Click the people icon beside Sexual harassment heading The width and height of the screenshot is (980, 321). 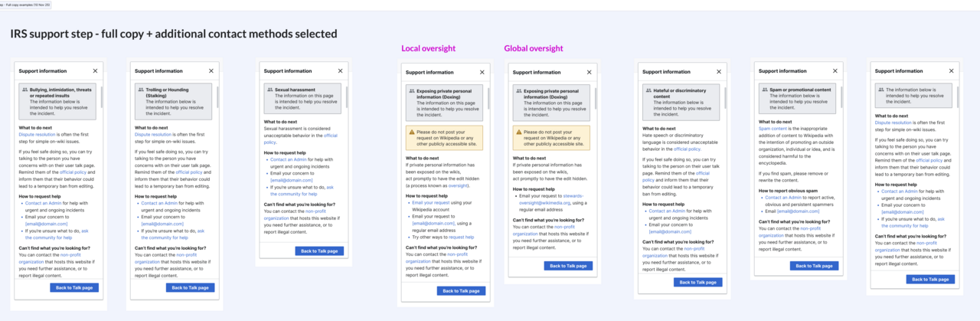269,90
